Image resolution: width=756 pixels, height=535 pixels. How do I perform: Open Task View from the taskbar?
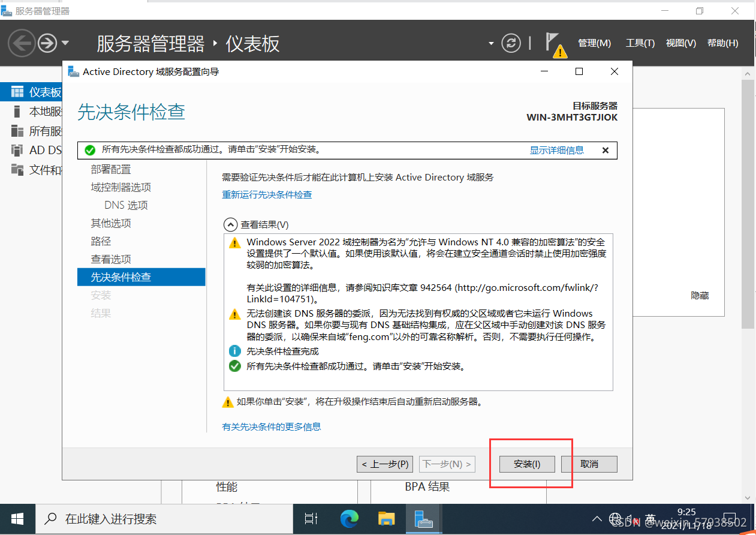tap(311, 519)
